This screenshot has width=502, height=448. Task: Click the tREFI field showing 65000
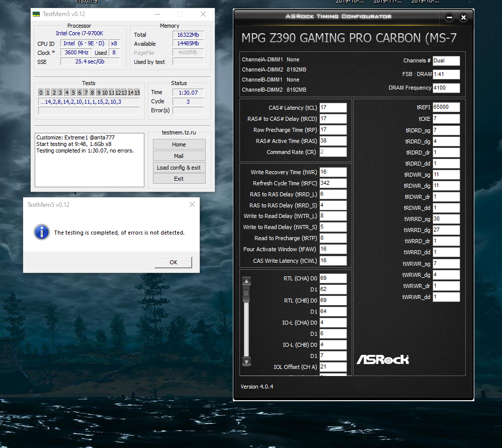446,107
